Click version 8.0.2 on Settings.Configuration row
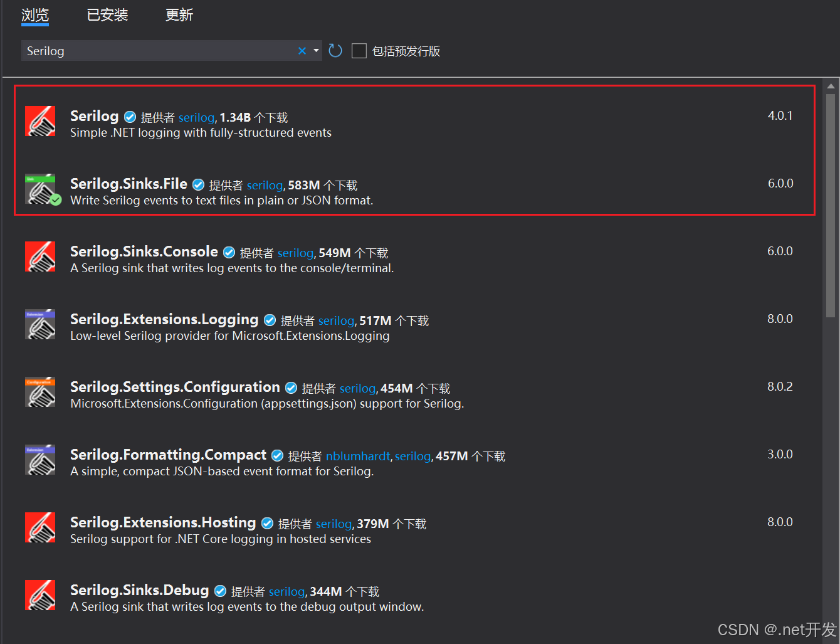The image size is (840, 644). [780, 386]
